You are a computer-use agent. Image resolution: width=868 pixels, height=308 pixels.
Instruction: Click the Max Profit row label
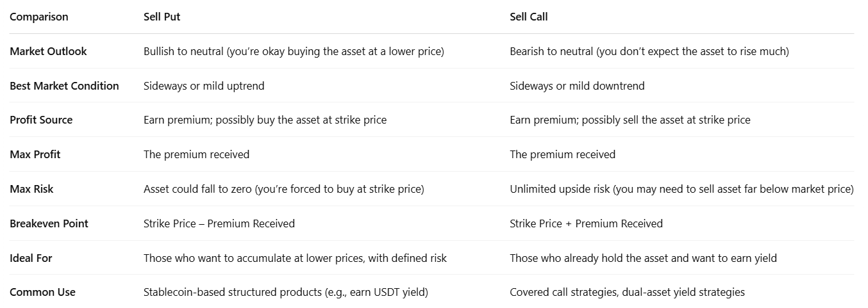[35, 154]
